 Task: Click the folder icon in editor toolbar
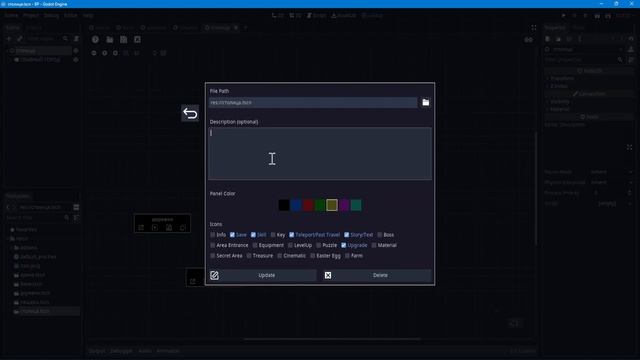109,40
